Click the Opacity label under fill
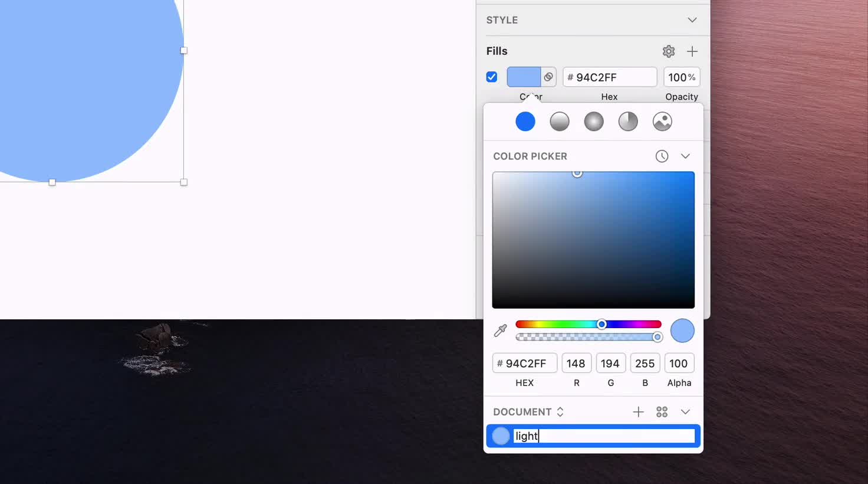Screen dimensions: 868x484 682,97
